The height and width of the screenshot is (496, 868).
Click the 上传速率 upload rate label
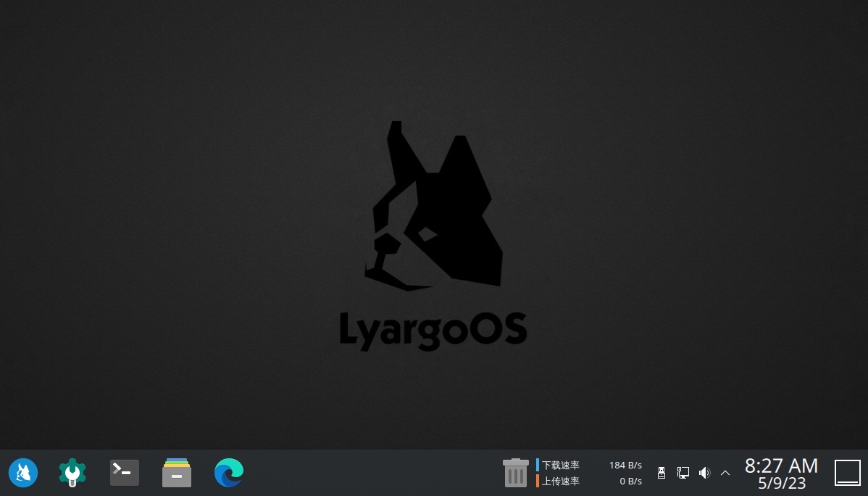pos(560,481)
